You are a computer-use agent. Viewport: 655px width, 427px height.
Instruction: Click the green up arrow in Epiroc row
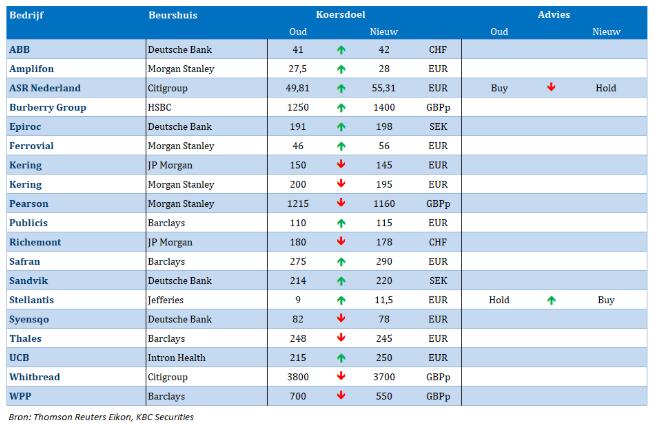click(341, 127)
